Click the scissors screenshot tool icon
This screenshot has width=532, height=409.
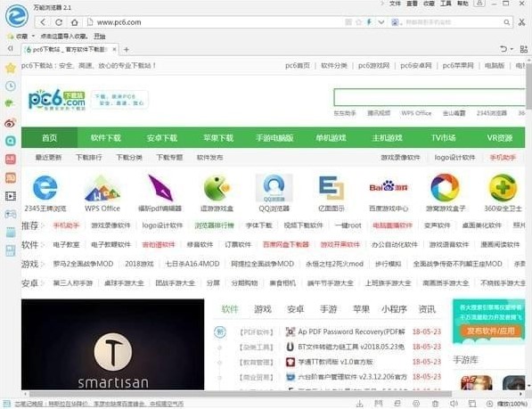click(x=521, y=22)
